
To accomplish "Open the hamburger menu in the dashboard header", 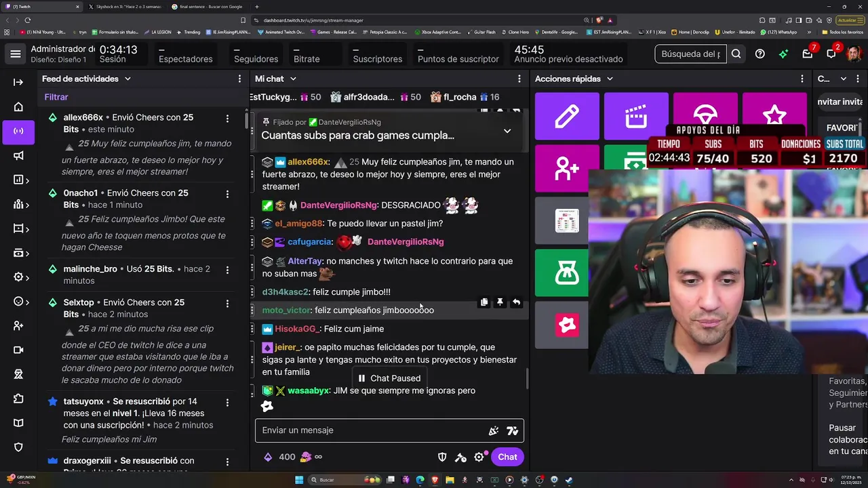I will (16, 54).
